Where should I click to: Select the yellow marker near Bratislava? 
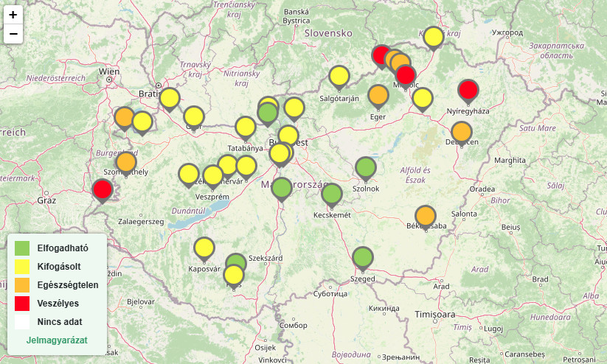pyautogui.click(x=170, y=98)
